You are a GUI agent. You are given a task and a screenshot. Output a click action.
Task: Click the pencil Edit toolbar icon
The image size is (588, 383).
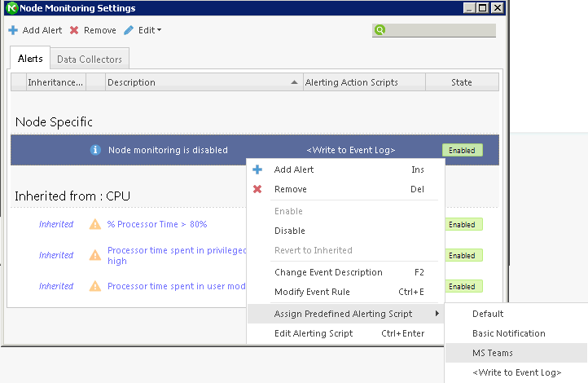tap(129, 31)
